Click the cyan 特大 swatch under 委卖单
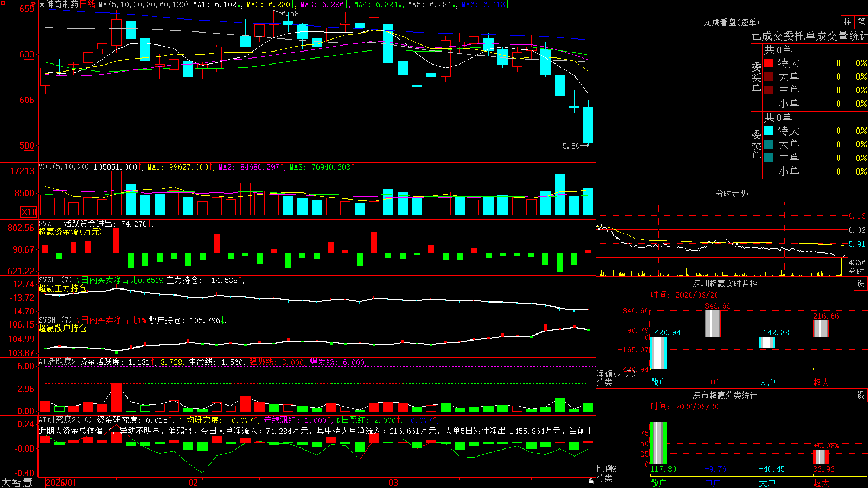 point(768,131)
